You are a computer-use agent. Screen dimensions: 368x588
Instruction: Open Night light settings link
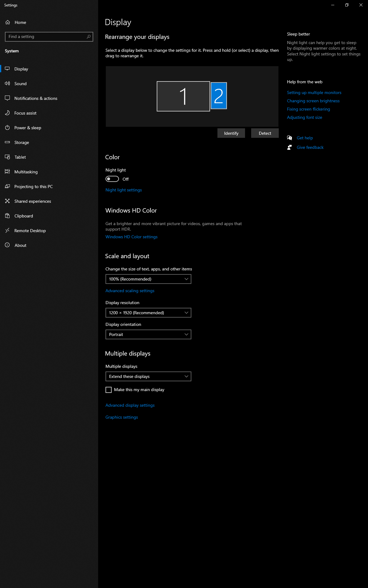(x=124, y=190)
